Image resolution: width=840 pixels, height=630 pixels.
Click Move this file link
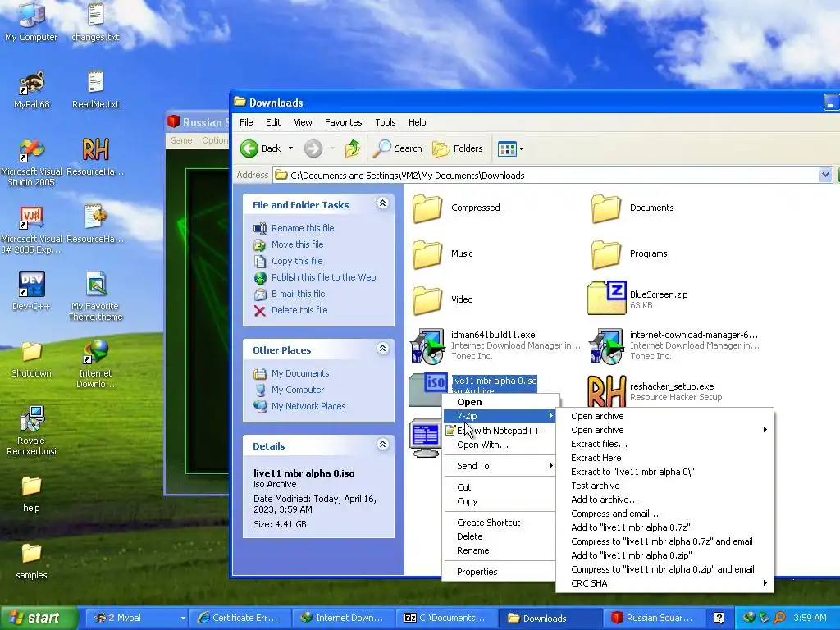coord(297,244)
